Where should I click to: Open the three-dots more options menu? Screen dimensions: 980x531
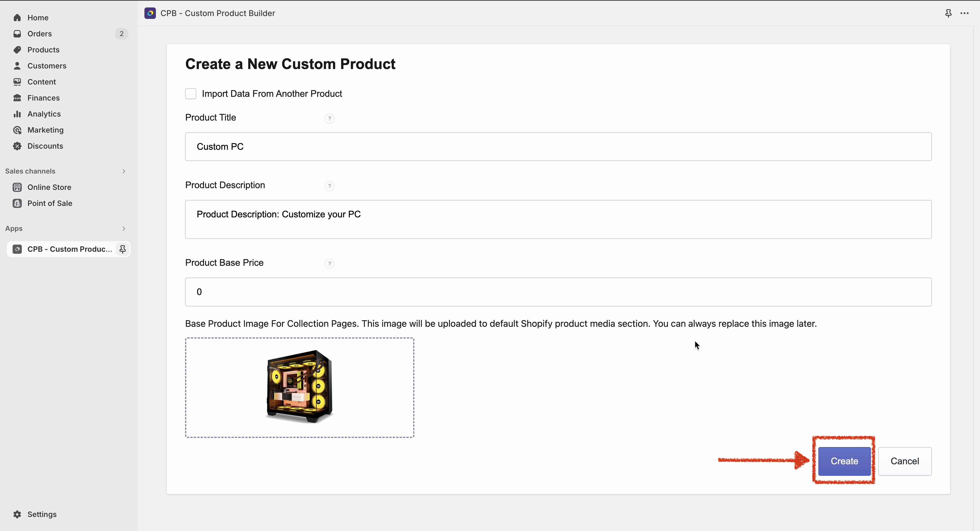[965, 13]
